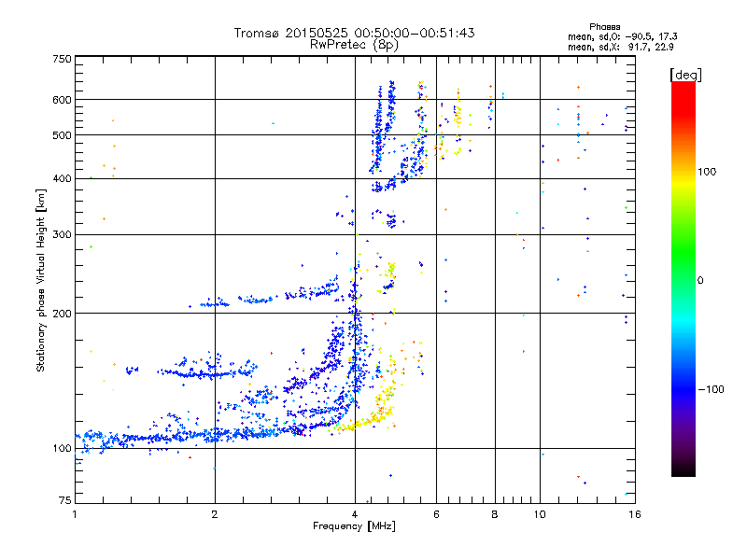Click the '[deg]' colorbar unit label
747x560 pixels.
(685, 75)
